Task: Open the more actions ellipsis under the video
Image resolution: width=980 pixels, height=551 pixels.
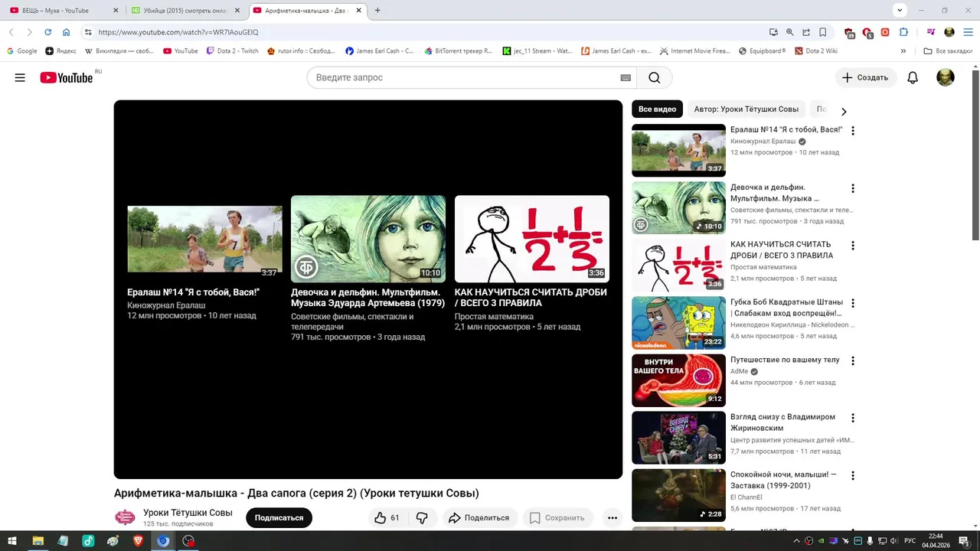Action: (x=612, y=518)
